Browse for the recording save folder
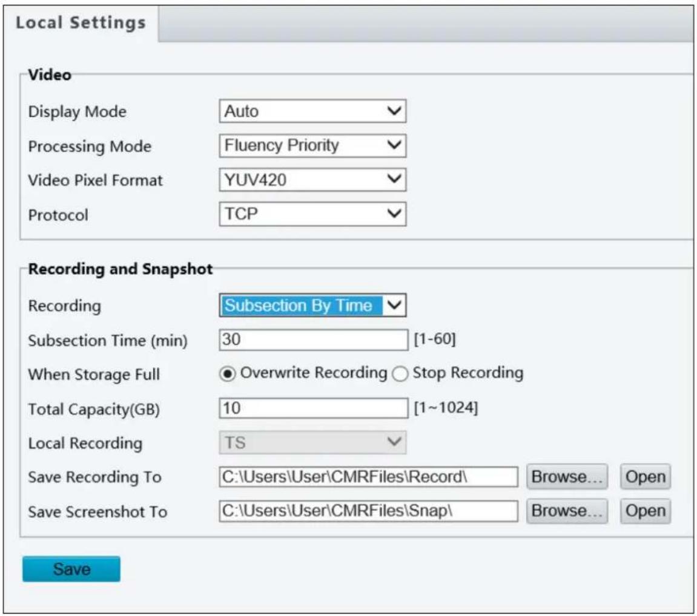 click(567, 477)
